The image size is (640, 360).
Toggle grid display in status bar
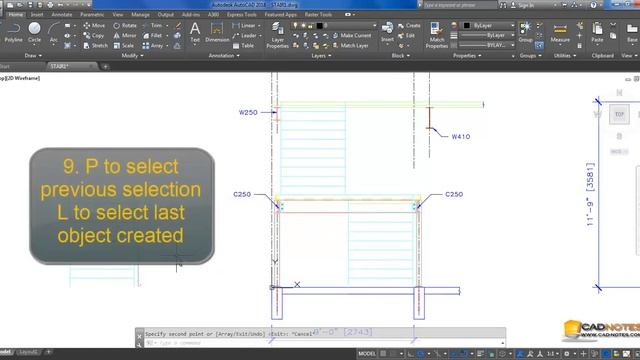pos(382,353)
